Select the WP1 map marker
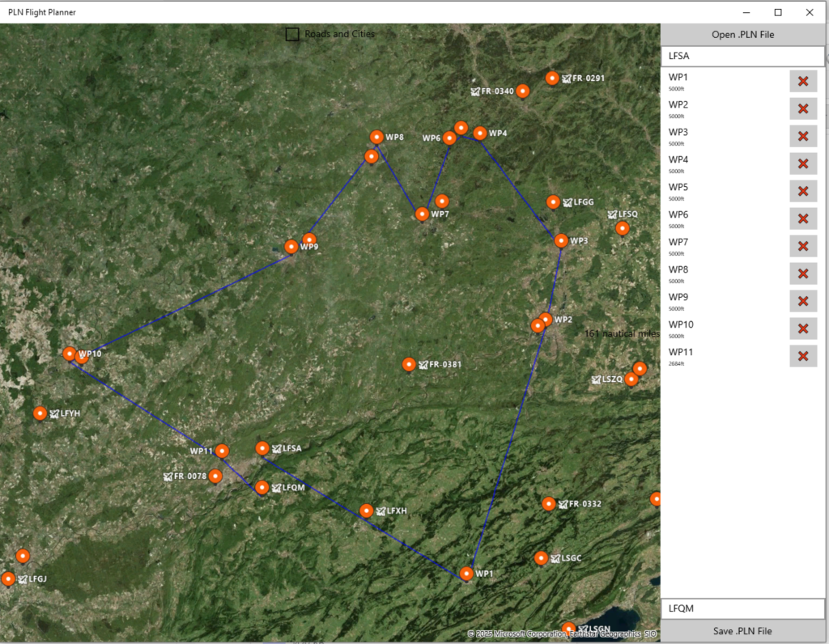Screen dimensions: 829x644 tap(466, 574)
